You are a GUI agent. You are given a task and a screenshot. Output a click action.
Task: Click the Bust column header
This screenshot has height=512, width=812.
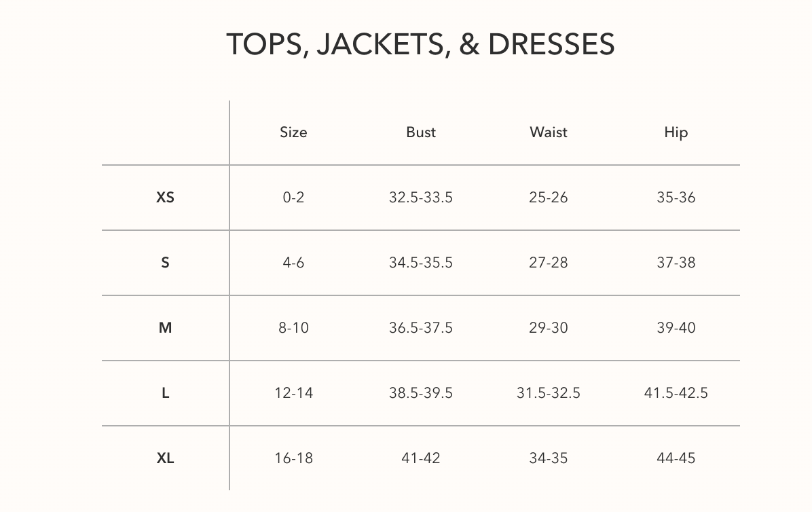coord(421,132)
